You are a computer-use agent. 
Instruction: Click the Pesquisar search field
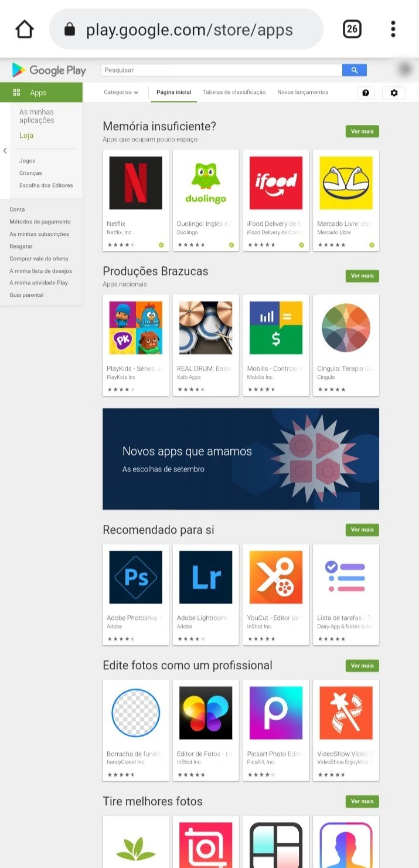[222, 70]
